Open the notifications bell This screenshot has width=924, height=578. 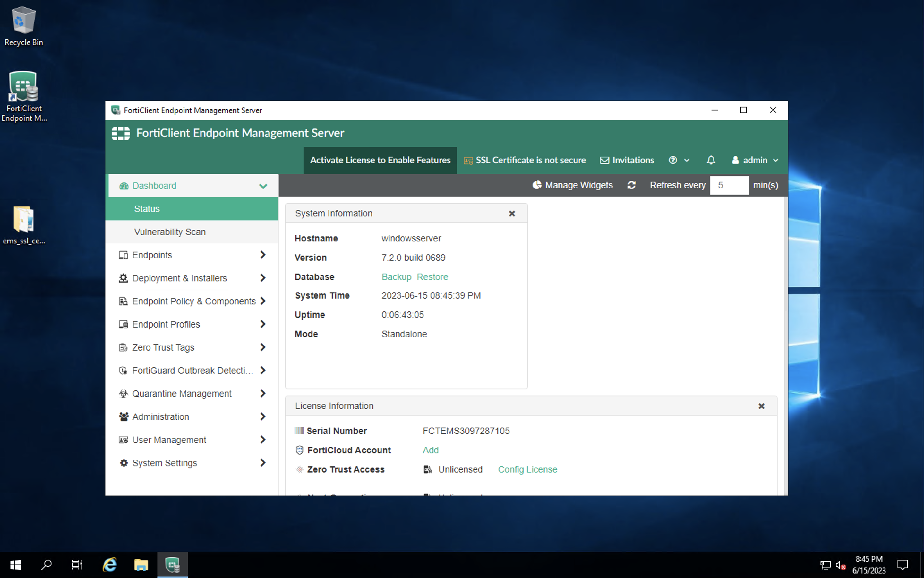(711, 160)
